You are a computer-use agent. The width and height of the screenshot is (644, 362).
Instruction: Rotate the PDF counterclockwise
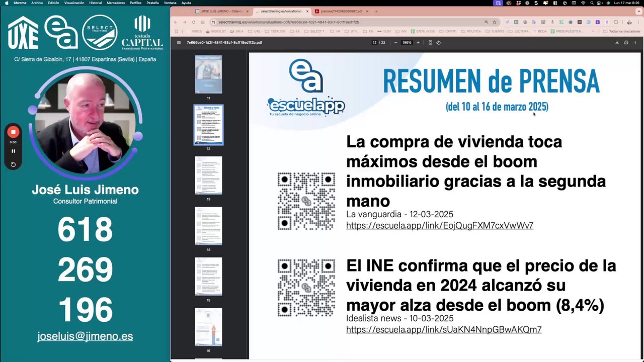[438, 43]
